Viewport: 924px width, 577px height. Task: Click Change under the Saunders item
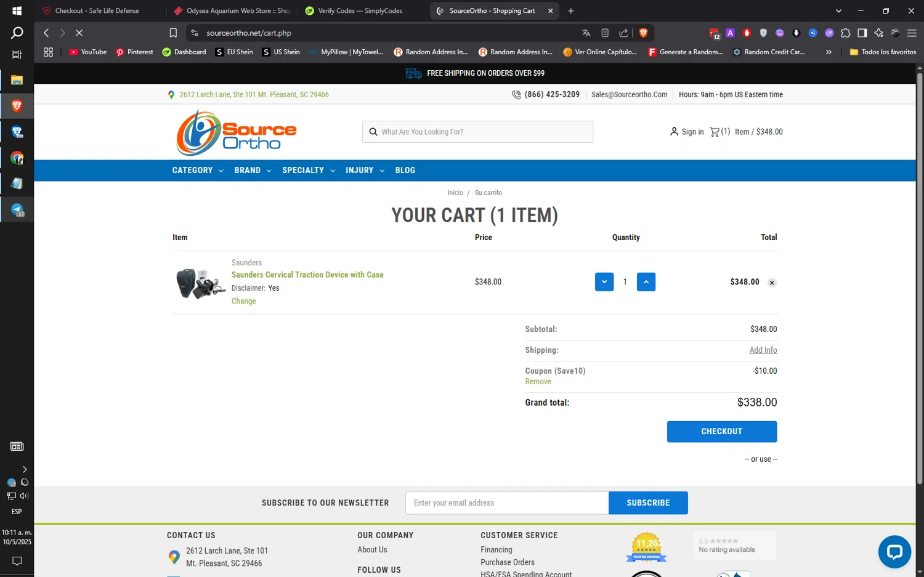pyautogui.click(x=243, y=301)
